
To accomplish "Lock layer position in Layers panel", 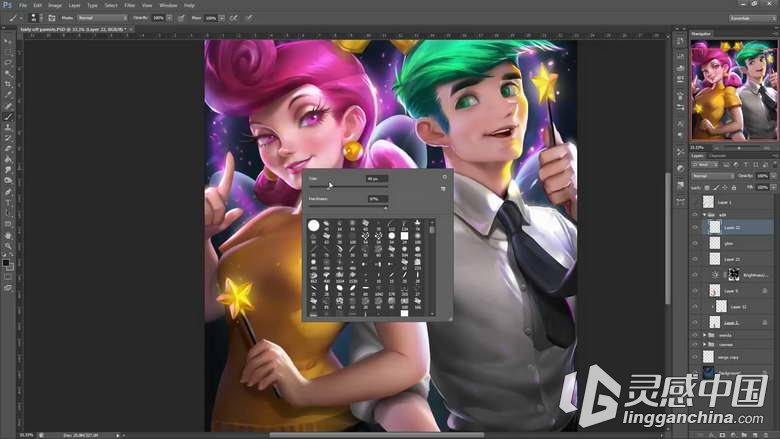I will tap(725, 187).
